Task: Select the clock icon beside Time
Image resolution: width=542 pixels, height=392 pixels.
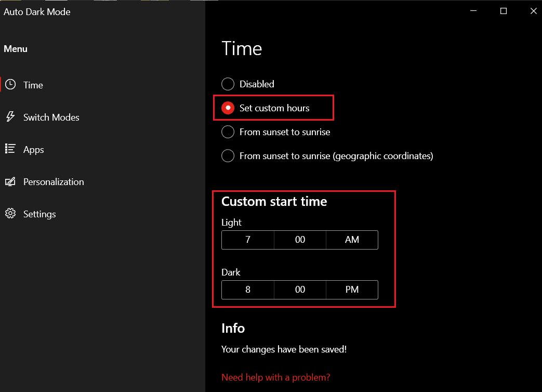Action: [x=10, y=85]
